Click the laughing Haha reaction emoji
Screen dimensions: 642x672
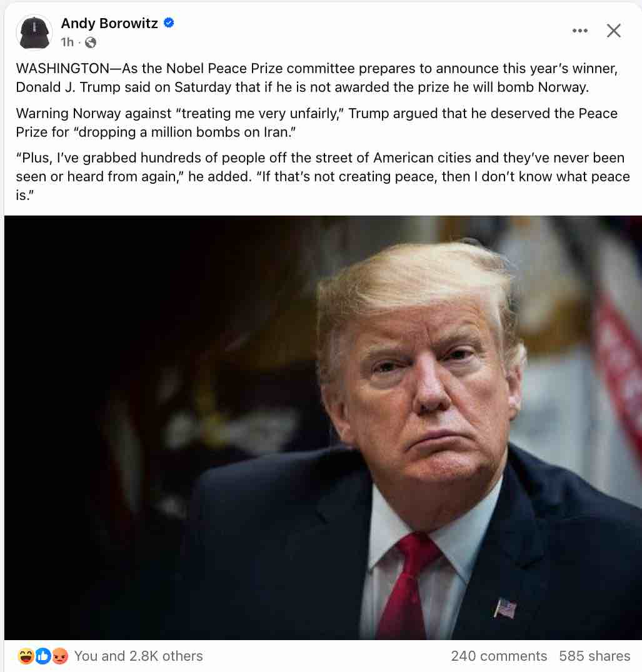pos(26,656)
